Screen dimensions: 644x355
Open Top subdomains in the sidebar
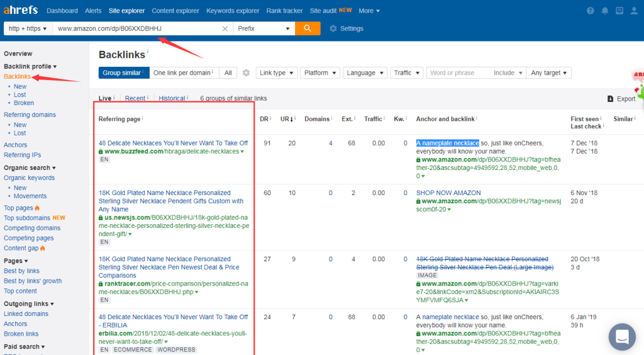click(26, 218)
